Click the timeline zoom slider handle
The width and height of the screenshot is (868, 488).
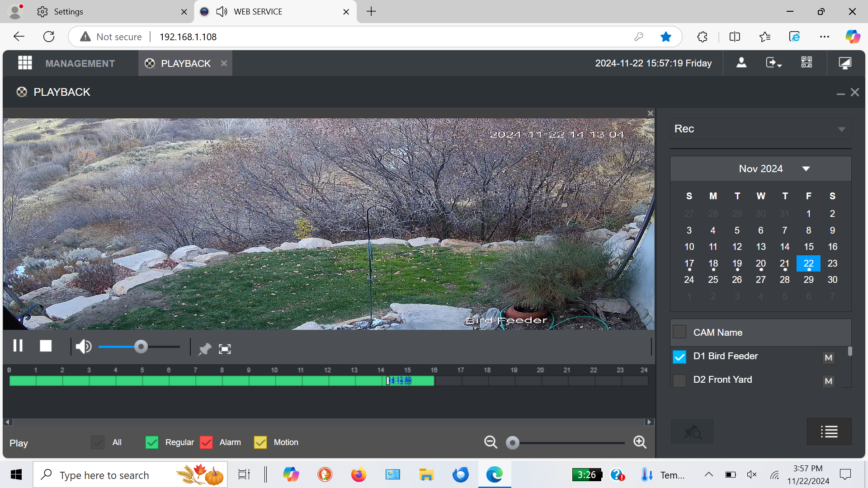click(x=512, y=443)
